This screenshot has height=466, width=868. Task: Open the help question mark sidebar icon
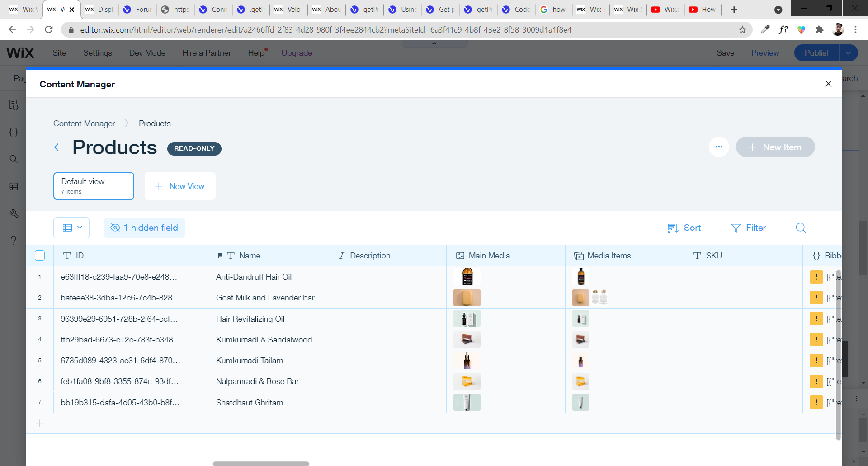pyautogui.click(x=14, y=240)
